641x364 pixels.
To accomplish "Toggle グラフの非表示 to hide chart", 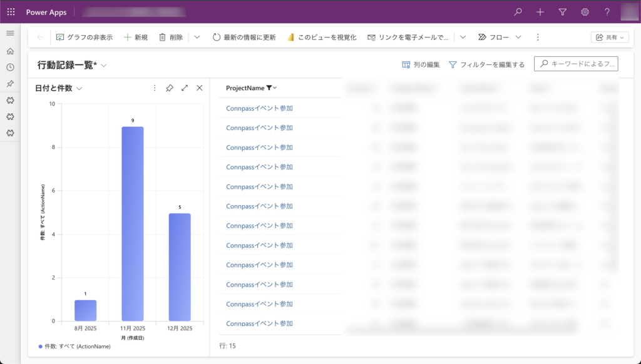I will (x=85, y=38).
